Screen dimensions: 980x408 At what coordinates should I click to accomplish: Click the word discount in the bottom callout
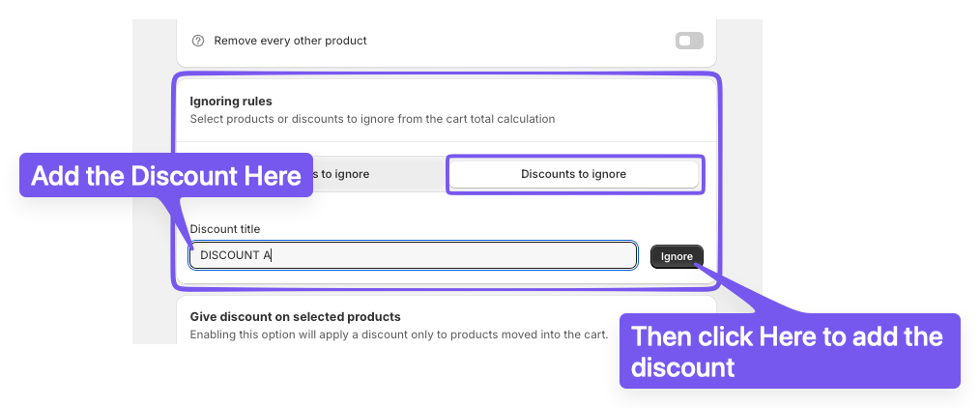click(682, 367)
